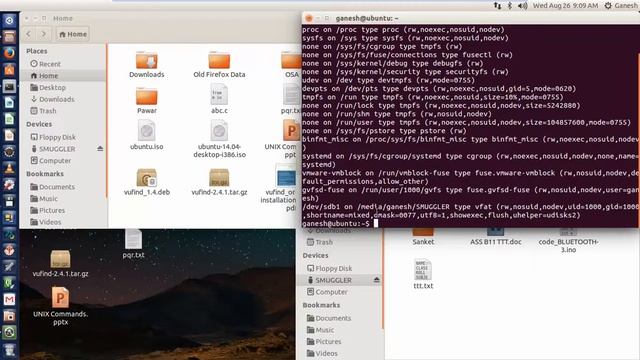Image resolution: width=640 pixels, height=360 pixels.
Task: Open the session gear menu Ganesh
Action: tap(620, 5)
